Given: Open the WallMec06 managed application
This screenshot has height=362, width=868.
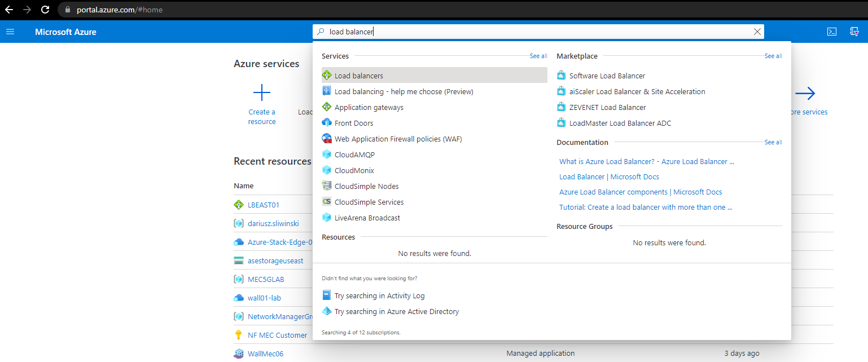Looking at the screenshot, I should [265, 354].
